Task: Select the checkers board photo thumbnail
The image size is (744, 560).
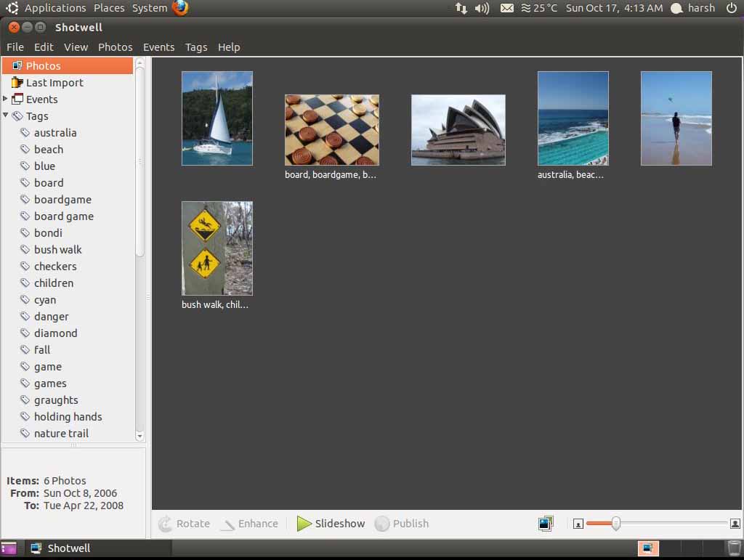Action: tap(331, 130)
